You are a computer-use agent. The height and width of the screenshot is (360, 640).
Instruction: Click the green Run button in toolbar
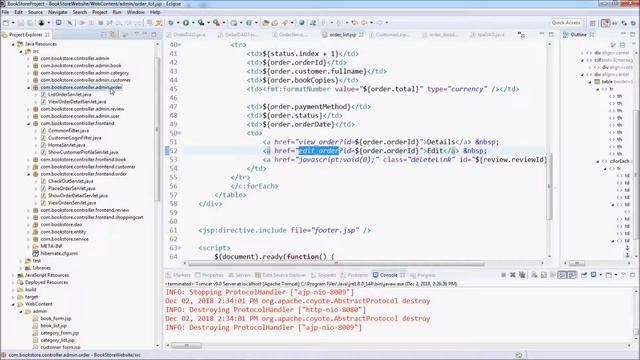click(x=186, y=23)
